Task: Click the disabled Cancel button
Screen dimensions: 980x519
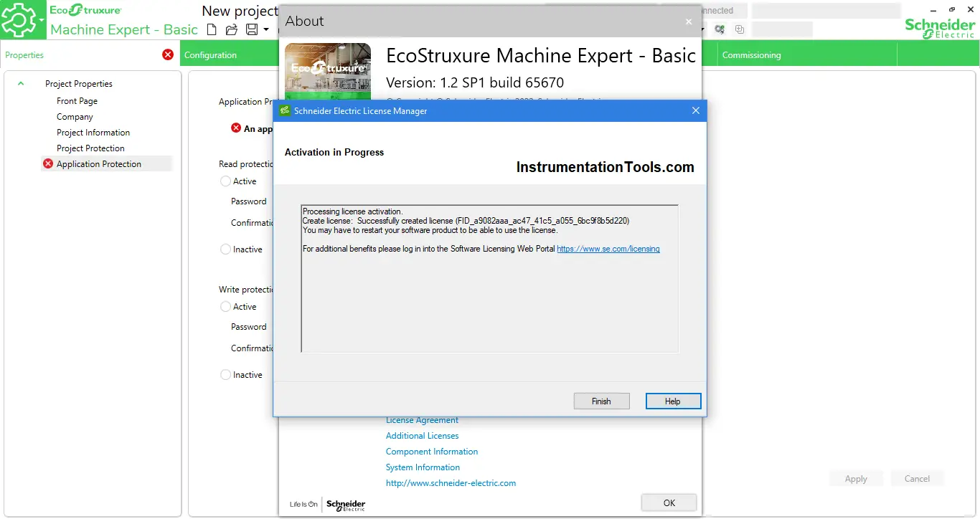Action: tap(917, 479)
